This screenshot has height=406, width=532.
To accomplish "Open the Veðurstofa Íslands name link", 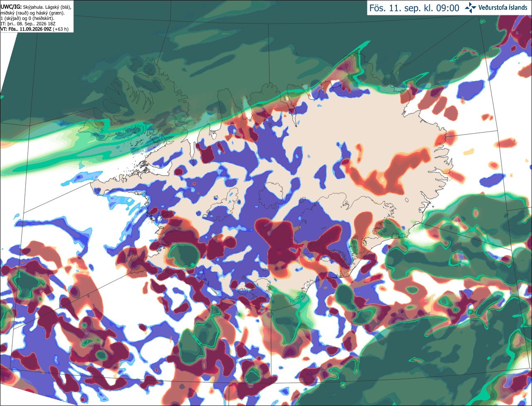I will pos(503,7).
